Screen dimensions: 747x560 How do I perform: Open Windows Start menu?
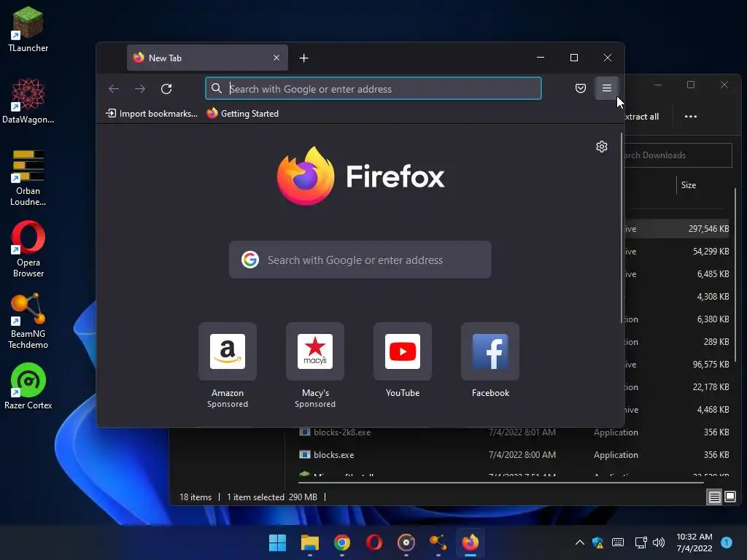coord(277,542)
